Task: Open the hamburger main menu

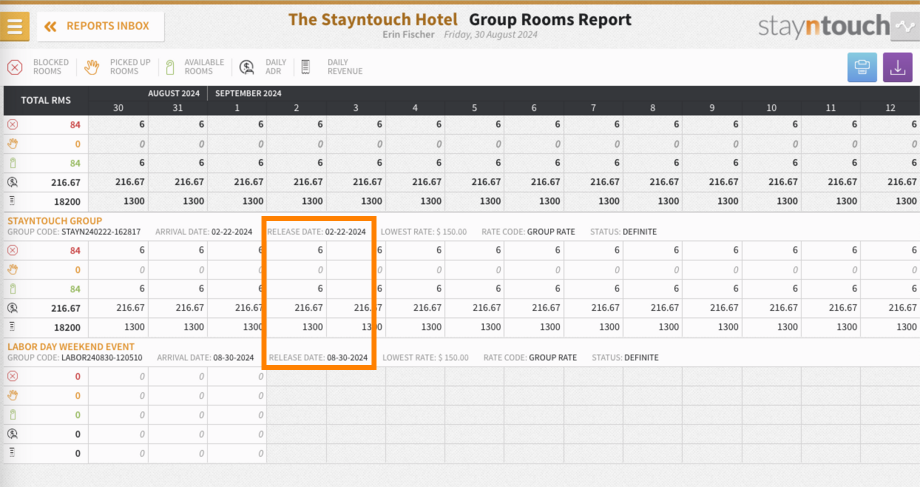Action: [x=15, y=26]
